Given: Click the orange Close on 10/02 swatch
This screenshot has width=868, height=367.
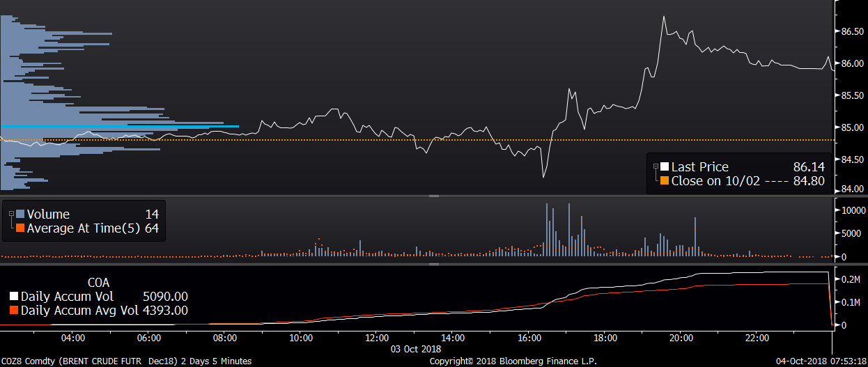Looking at the screenshot, I should tap(664, 181).
